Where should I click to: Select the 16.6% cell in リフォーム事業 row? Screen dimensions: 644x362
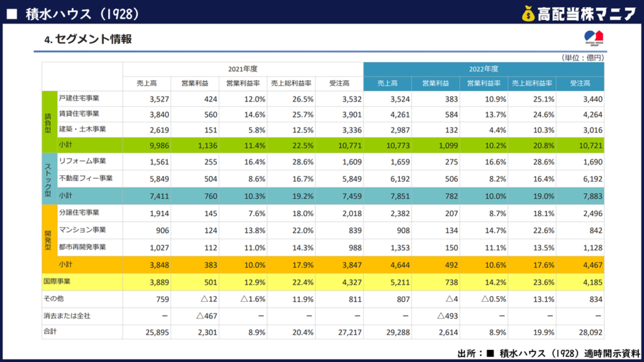[496, 162]
